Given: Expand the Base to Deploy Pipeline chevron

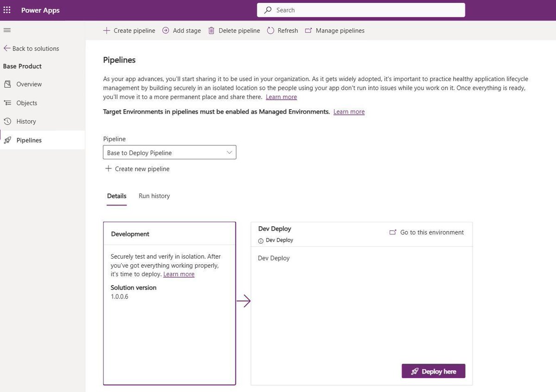Looking at the screenshot, I should pyautogui.click(x=229, y=152).
